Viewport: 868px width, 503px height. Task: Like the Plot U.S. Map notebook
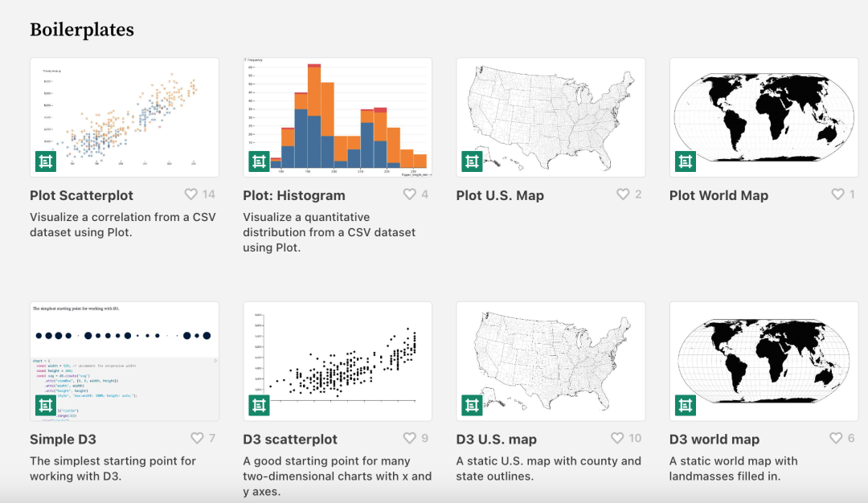pos(623,194)
